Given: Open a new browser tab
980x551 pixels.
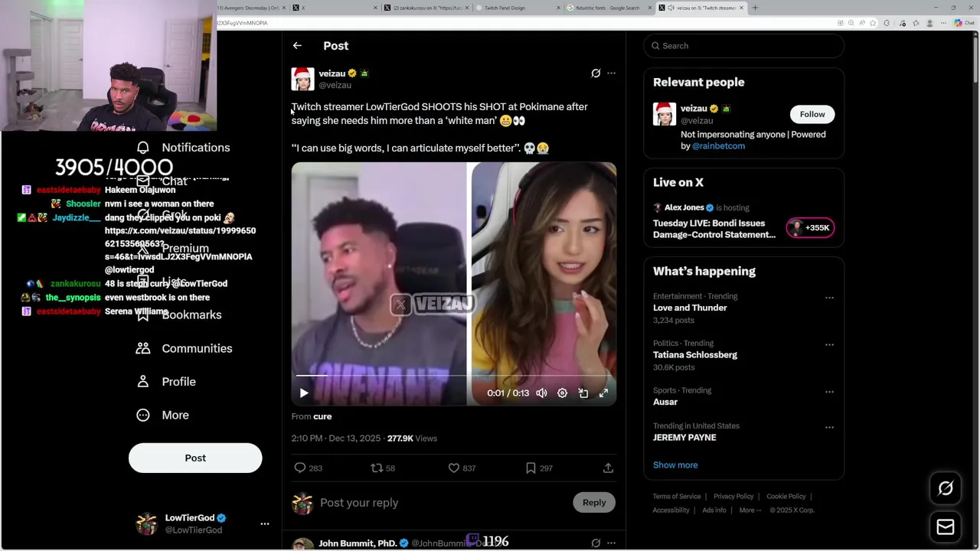Looking at the screenshot, I should click(755, 8).
